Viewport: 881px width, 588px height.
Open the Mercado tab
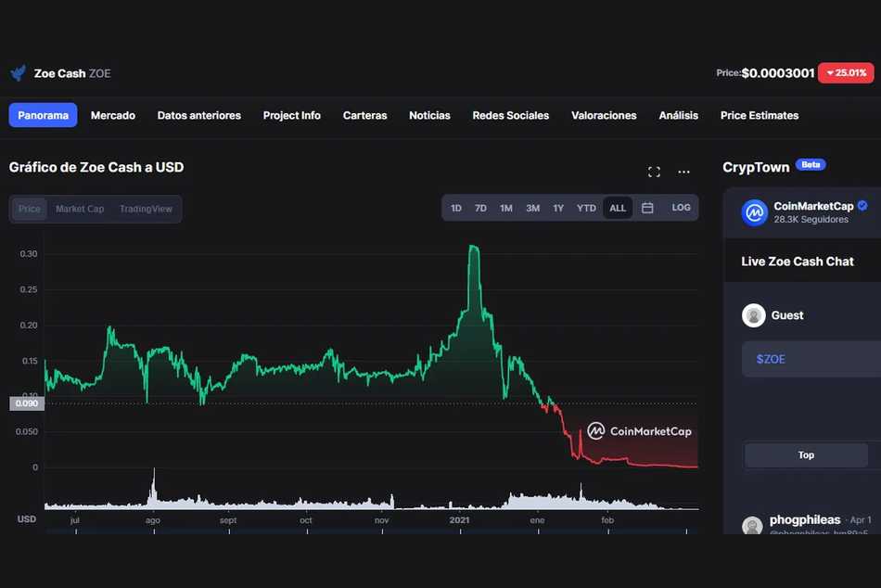113,115
